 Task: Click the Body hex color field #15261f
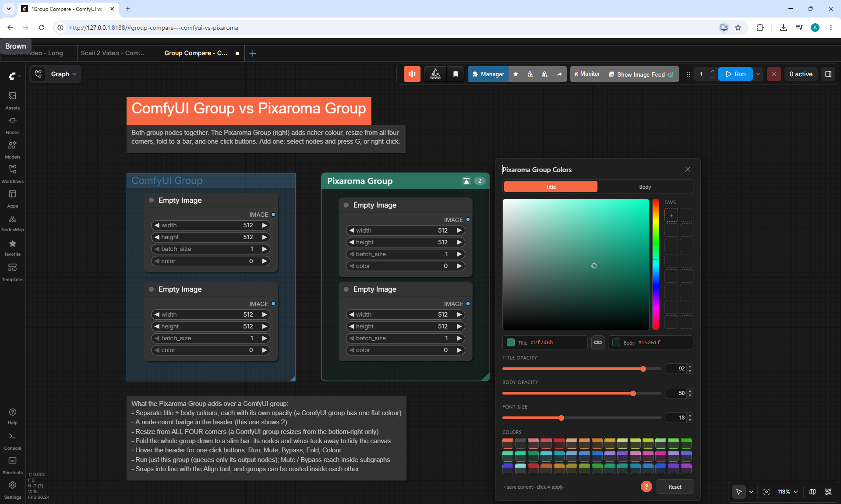tap(650, 342)
